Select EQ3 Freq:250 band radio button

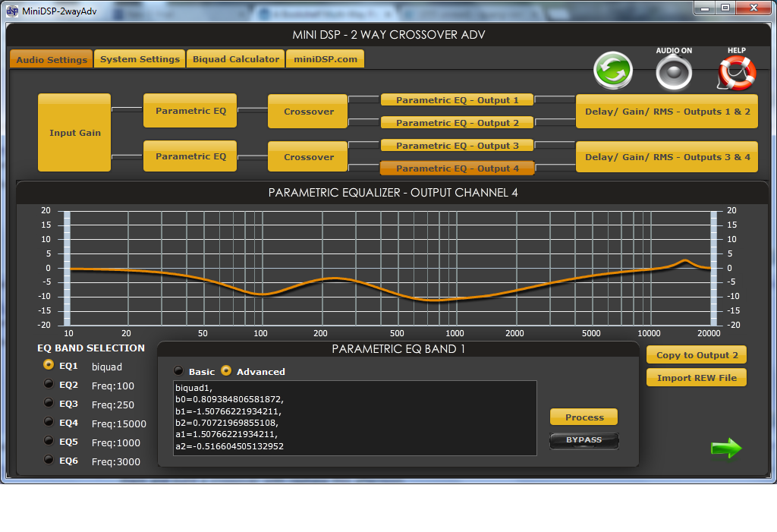(49, 403)
